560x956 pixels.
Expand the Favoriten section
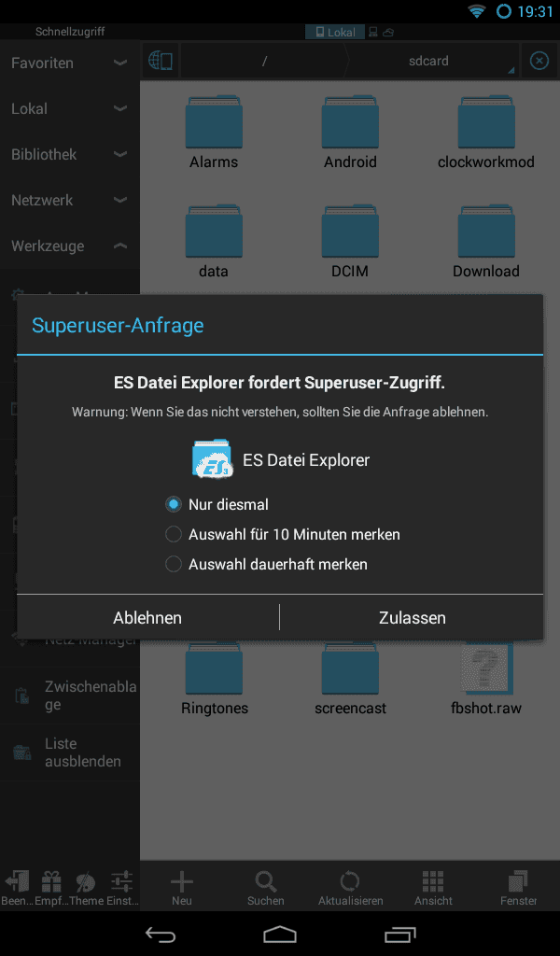[x=70, y=63]
